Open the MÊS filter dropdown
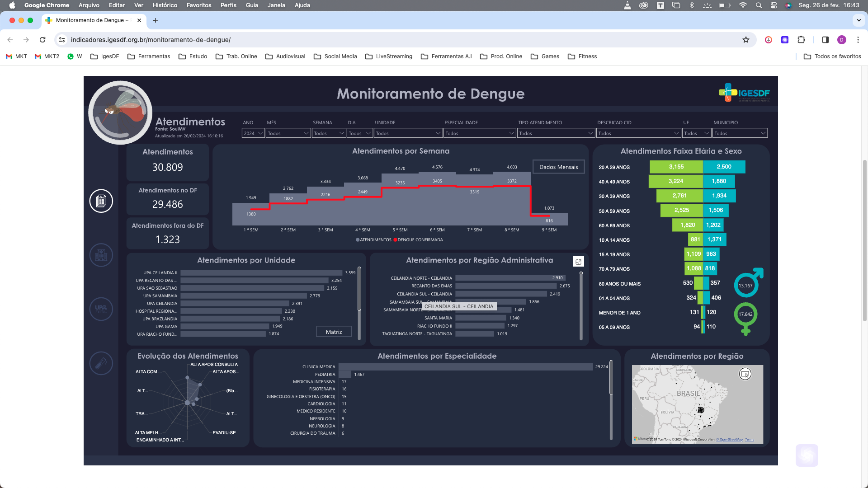 point(288,133)
